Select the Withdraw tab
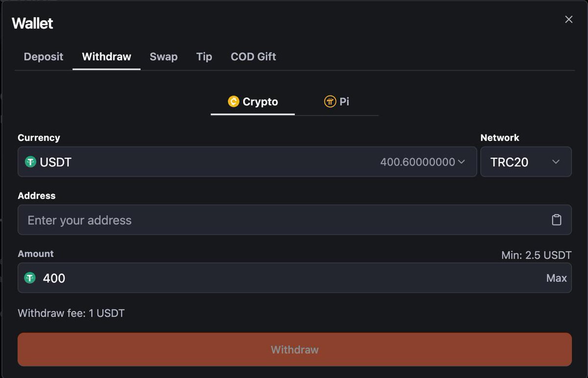588x378 pixels. (106, 57)
